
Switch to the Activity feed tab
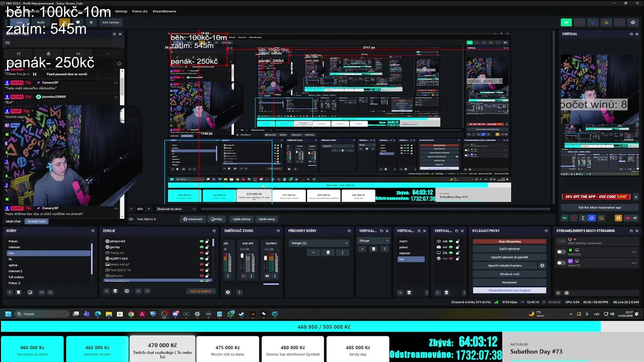point(36,221)
